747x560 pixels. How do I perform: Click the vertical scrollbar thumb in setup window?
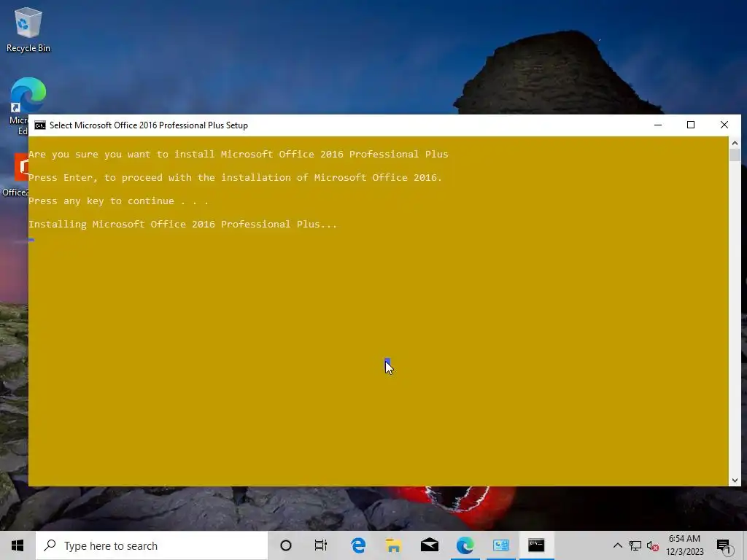(x=735, y=155)
